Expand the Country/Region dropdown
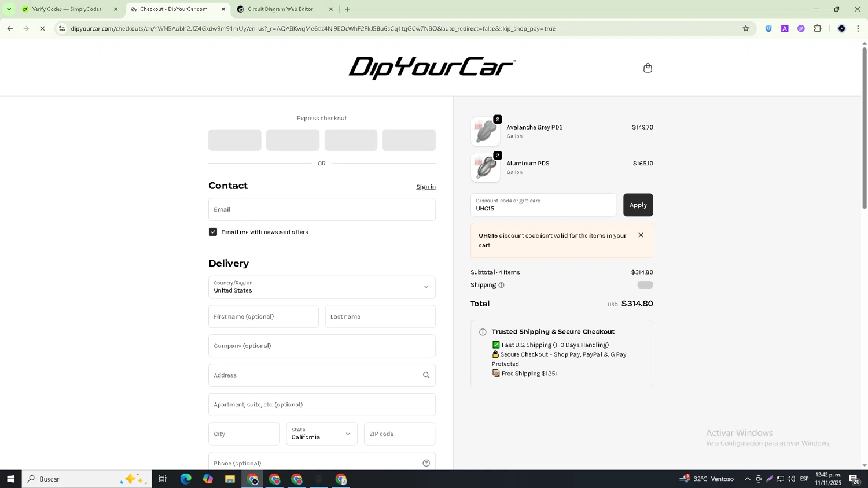Viewport: 868px width, 488px height. pos(322,287)
